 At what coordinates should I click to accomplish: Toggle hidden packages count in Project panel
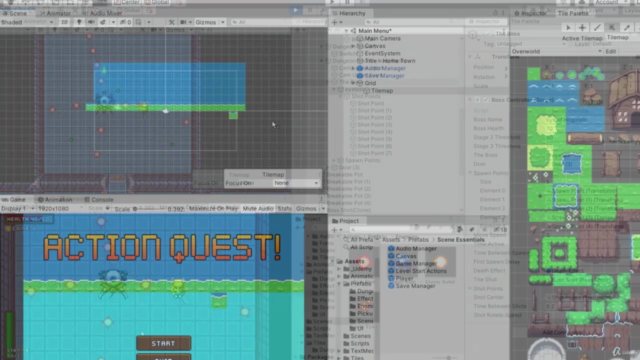501,230
